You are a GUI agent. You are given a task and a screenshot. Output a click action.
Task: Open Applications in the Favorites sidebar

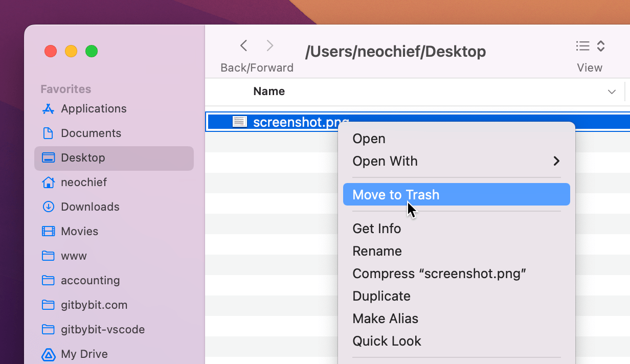point(94,109)
